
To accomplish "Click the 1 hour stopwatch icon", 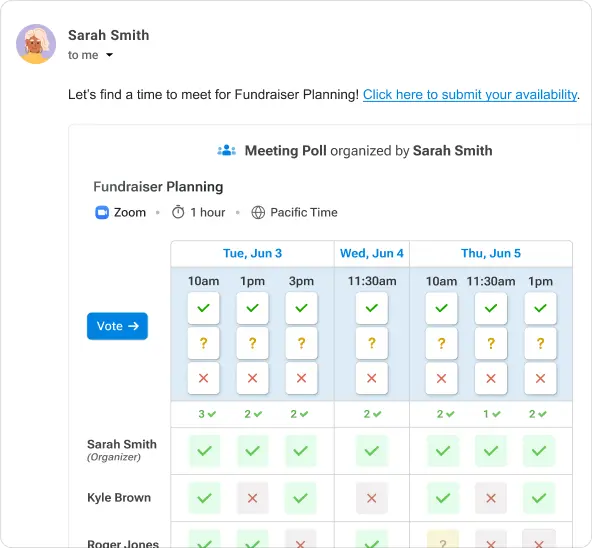I will [x=178, y=212].
